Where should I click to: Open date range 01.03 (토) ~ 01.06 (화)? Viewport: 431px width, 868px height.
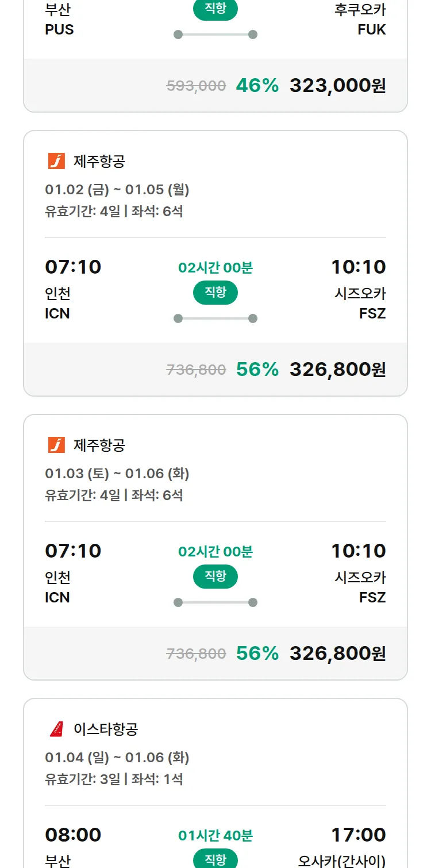[117, 474]
